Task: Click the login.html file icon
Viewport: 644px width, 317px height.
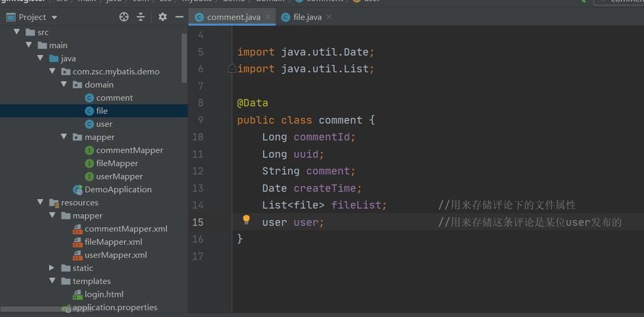Action: [77, 294]
